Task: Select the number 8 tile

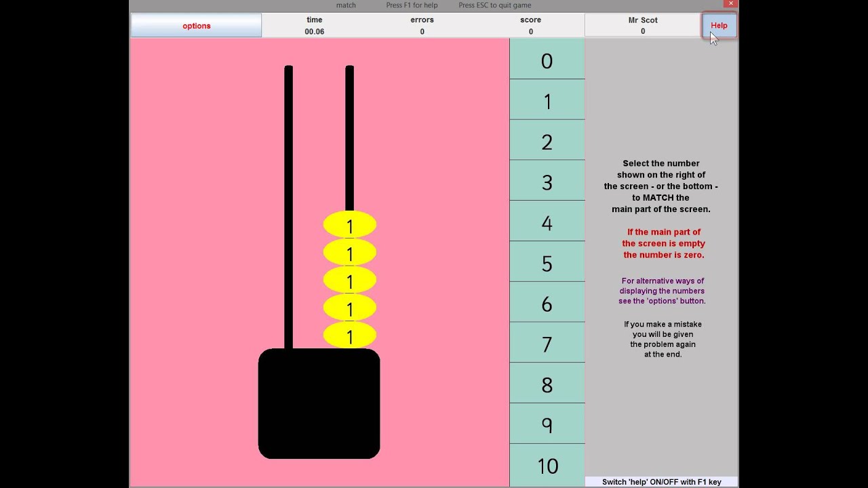Action: click(547, 384)
